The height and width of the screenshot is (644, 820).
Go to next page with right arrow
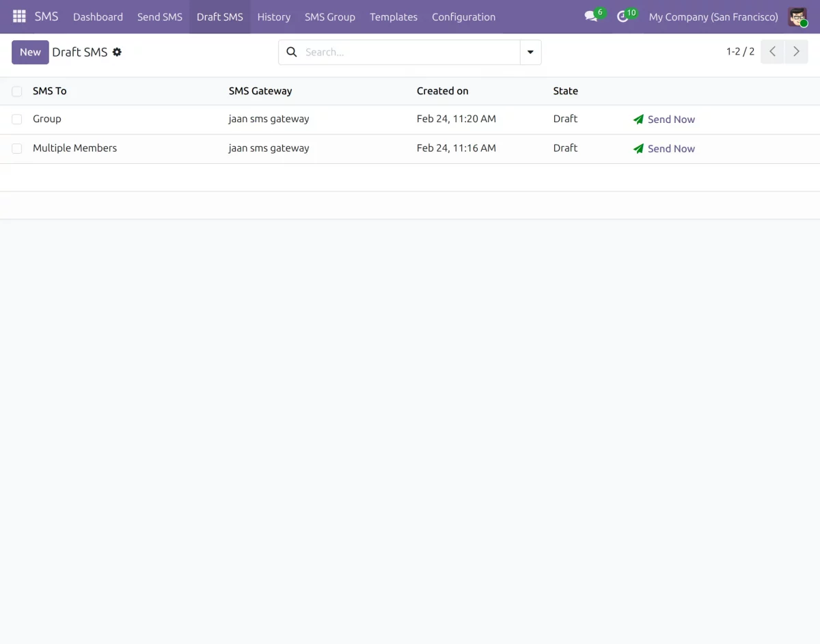point(796,52)
